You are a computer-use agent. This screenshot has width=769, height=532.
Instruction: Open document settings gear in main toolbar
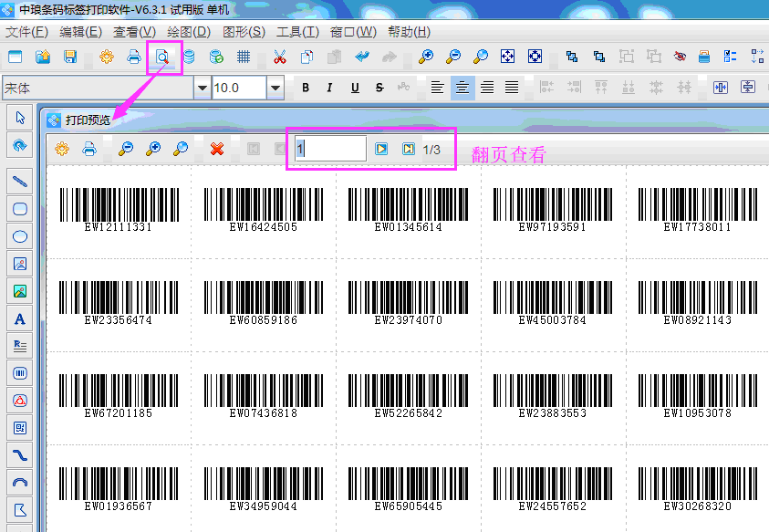pos(107,57)
